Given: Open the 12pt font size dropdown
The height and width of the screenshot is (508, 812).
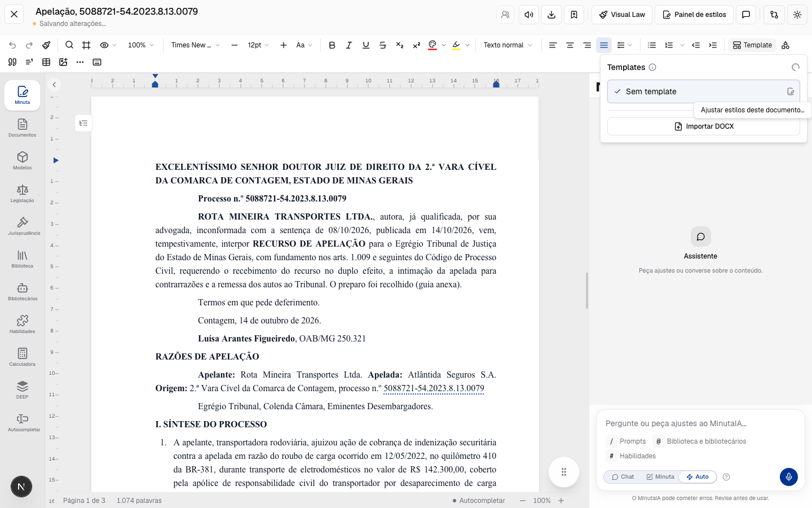Looking at the screenshot, I should coord(258,45).
